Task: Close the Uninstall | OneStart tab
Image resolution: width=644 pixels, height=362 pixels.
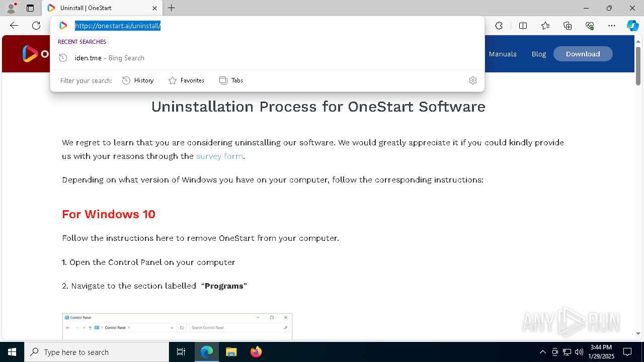Action: coord(155,8)
